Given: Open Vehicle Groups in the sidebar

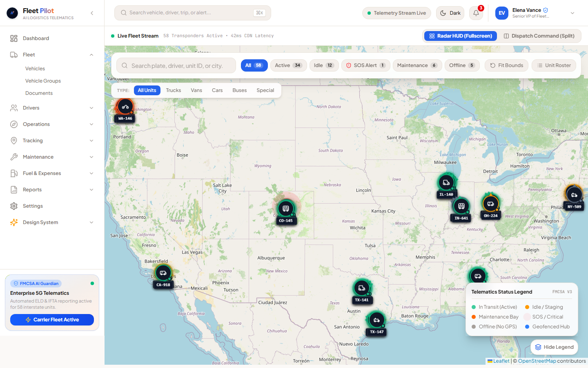Looking at the screenshot, I should [43, 81].
